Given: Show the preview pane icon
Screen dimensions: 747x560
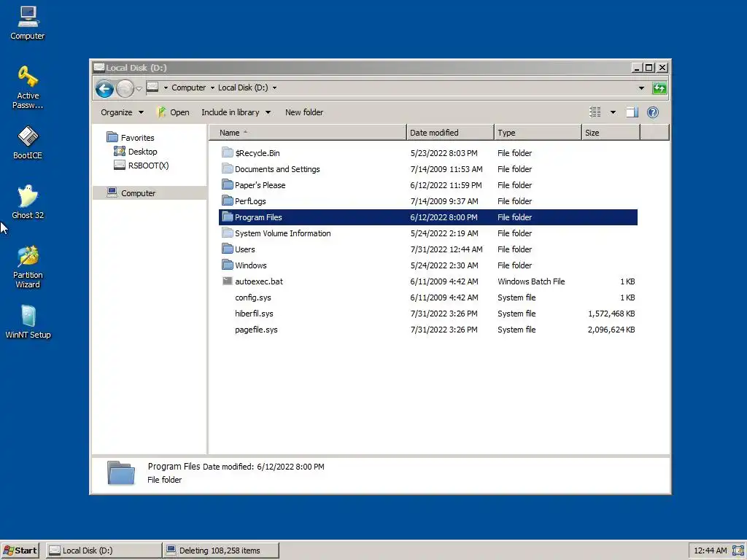Looking at the screenshot, I should click(632, 112).
